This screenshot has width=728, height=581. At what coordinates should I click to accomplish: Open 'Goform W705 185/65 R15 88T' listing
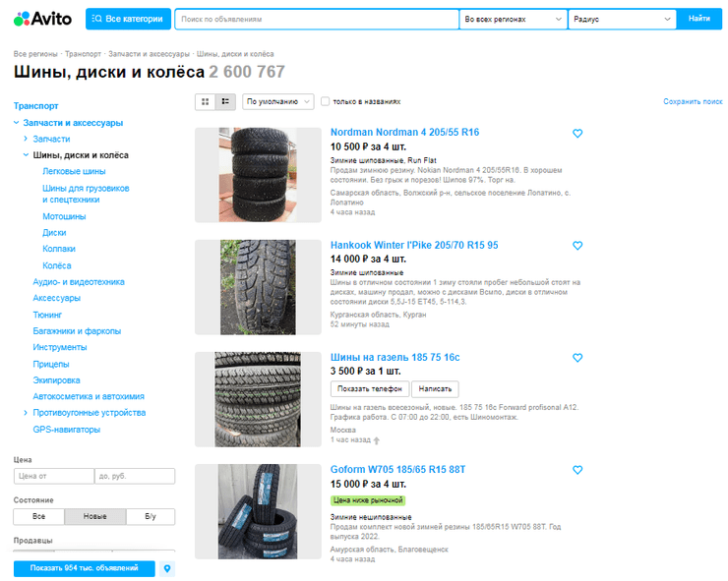coord(397,470)
